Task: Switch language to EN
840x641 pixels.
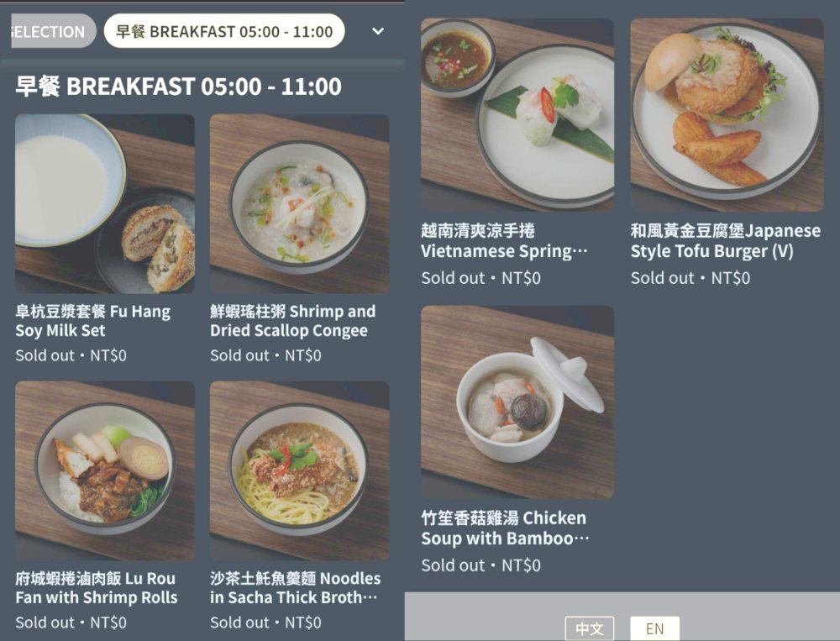Action: coord(654,628)
